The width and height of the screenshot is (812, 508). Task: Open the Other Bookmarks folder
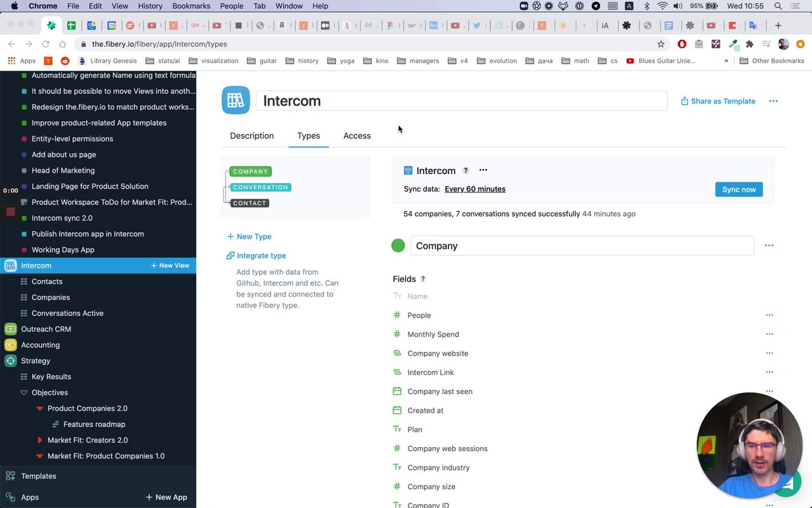[772, 61]
